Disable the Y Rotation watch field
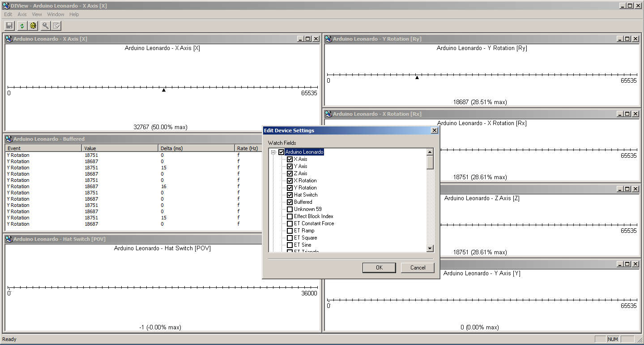644x345 pixels. (290, 188)
